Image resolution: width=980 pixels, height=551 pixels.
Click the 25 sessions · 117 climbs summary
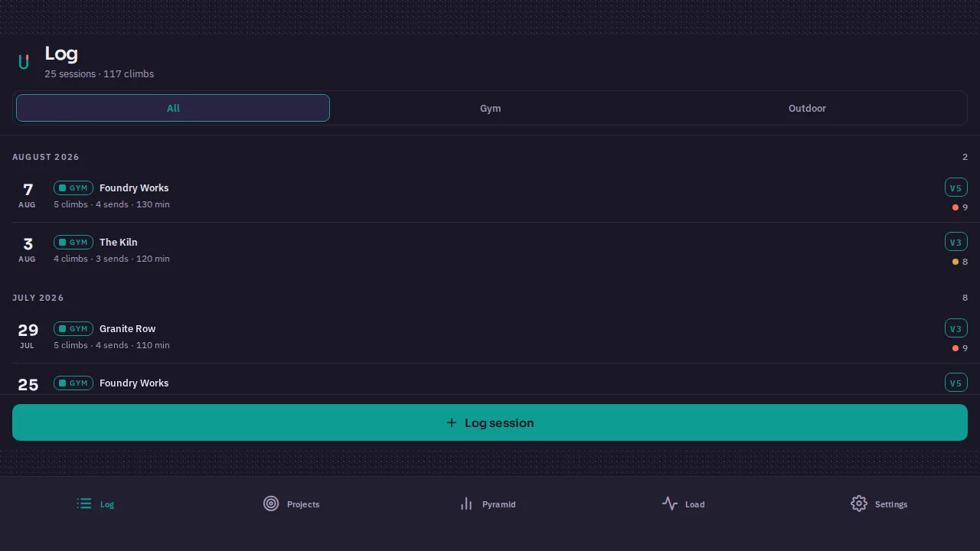click(100, 74)
